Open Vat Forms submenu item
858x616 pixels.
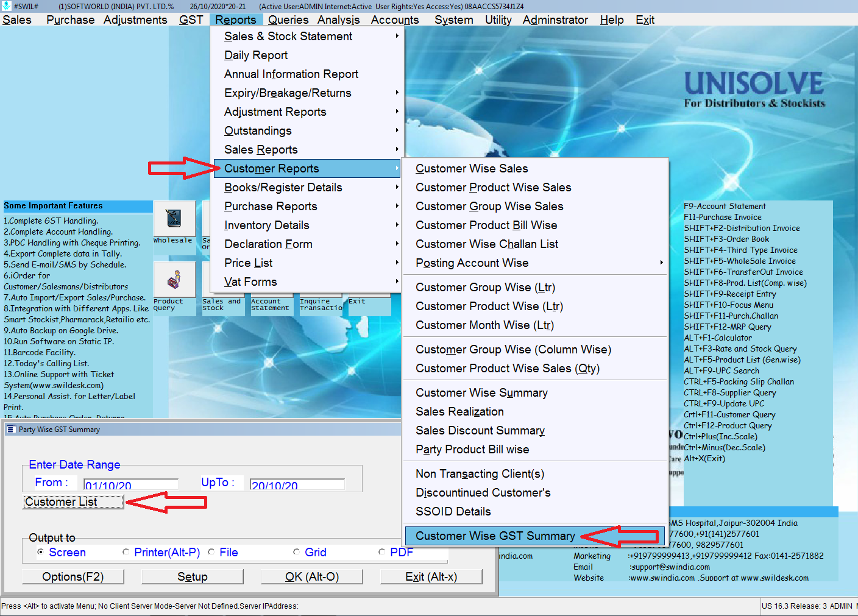point(307,281)
